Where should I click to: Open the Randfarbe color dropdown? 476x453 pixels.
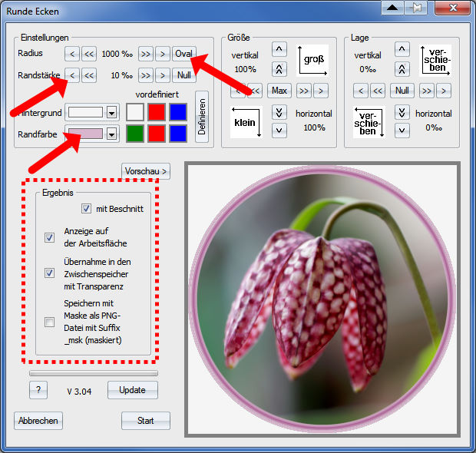point(111,134)
